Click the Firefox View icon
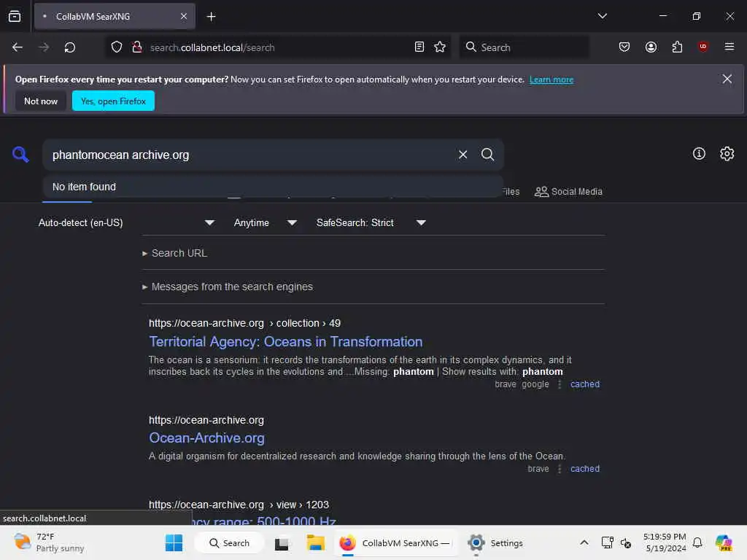Screen dimensions: 747x560 15,16
